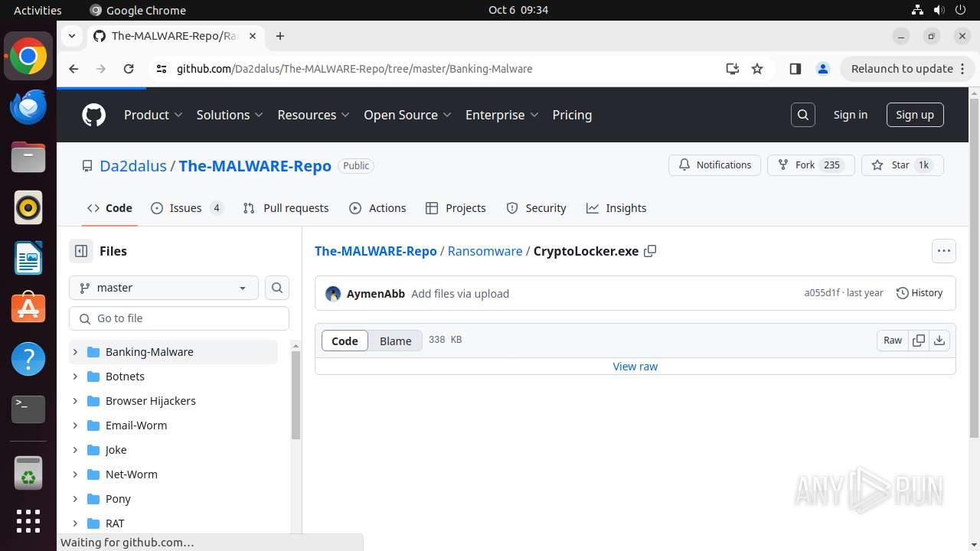Open Trash from the dock
The width and height of the screenshot is (980, 551).
[x=28, y=473]
